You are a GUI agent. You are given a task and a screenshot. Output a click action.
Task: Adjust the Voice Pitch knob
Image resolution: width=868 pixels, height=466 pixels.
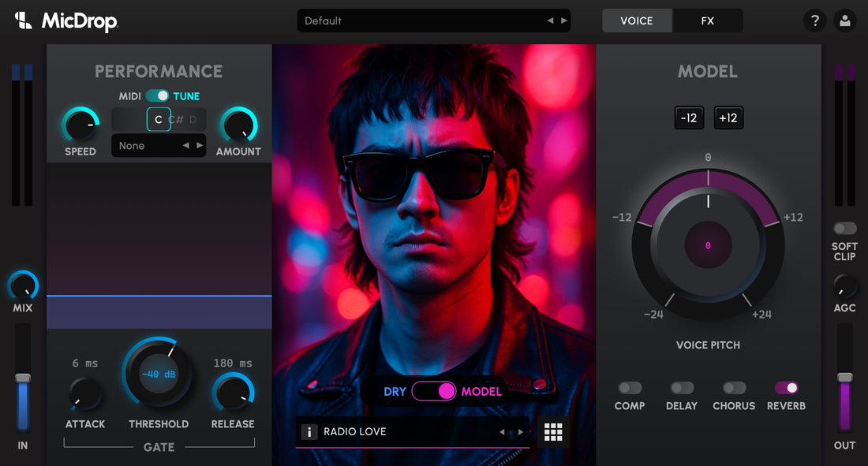pos(708,245)
